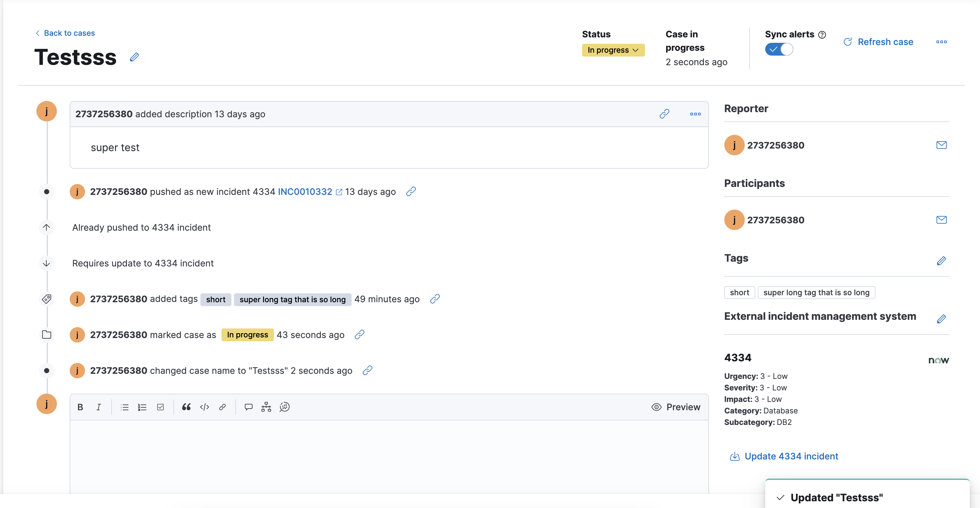Toggle bold formatting in the comment editor
The height and width of the screenshot is (508, 980).
[80, 407]
